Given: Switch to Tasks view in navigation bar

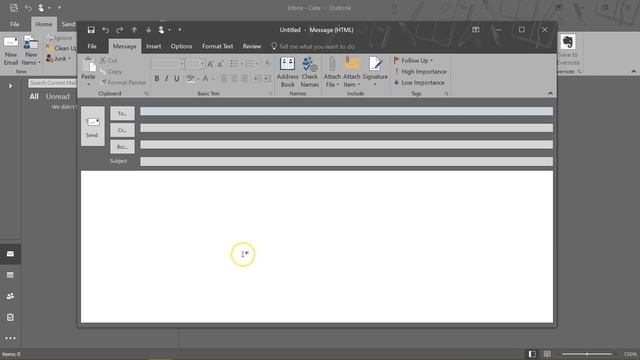Looking at the screenshot, I should (10, 317).
